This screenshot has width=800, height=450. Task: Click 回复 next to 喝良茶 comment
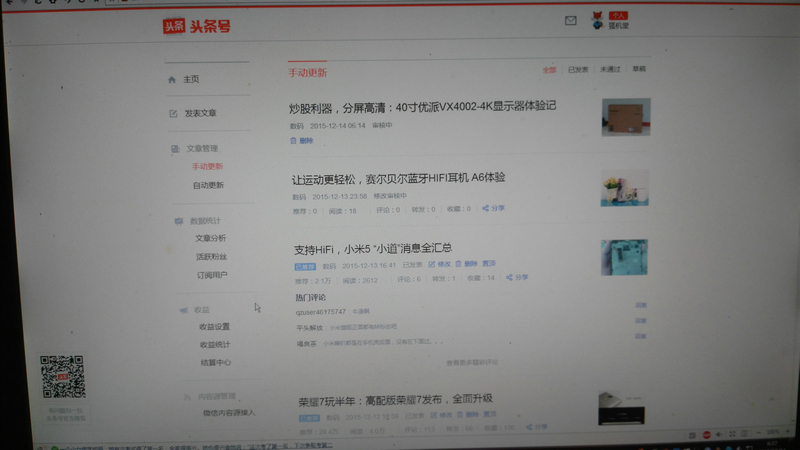point(641,336)
